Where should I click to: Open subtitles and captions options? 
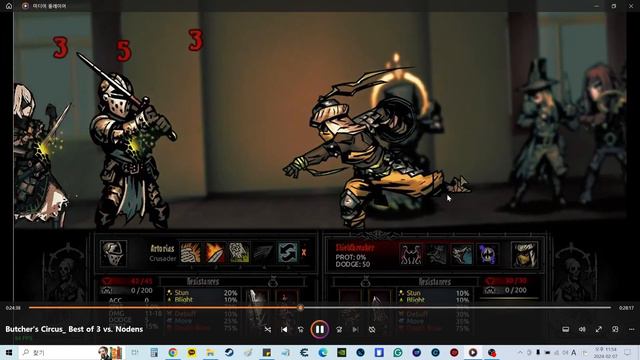[x=566, y=329]
